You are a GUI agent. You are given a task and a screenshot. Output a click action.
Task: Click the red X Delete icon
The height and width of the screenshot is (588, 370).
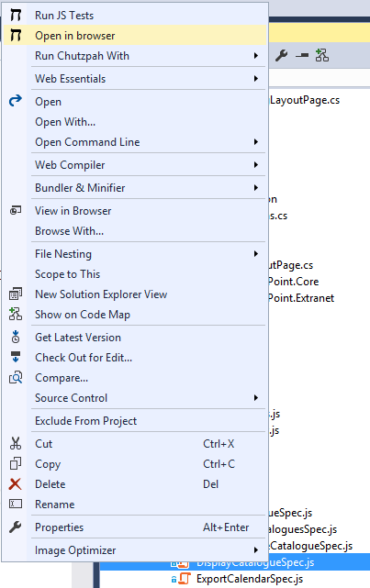16,484
